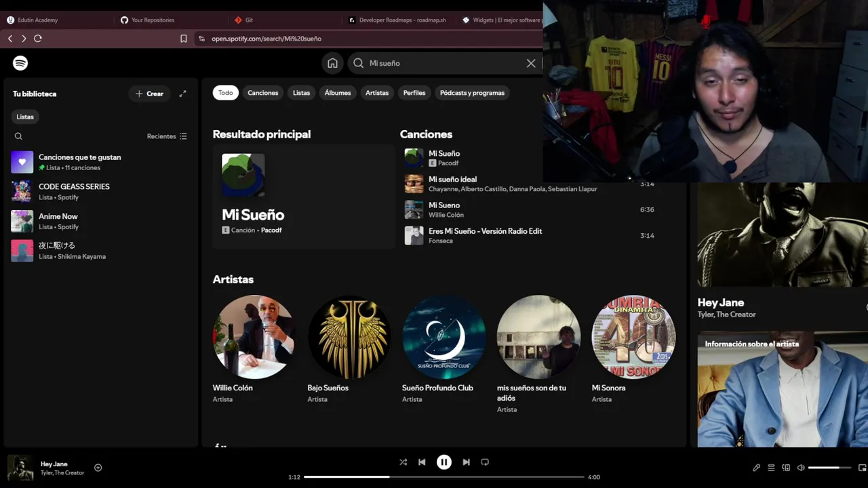Image resolution: width=868 pixels, height=488 pixels.
Task: Skip to previous track
Action: (x=422, y=462)
